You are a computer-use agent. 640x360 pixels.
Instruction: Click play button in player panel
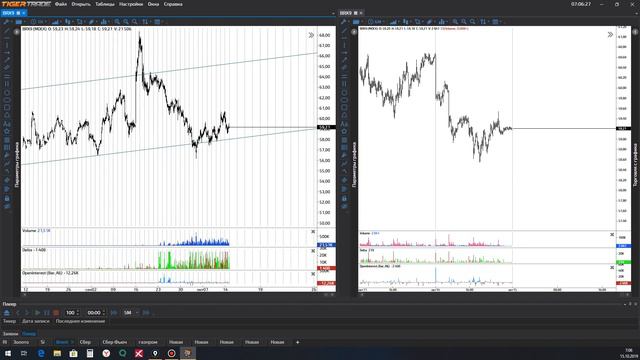(37, 313)
